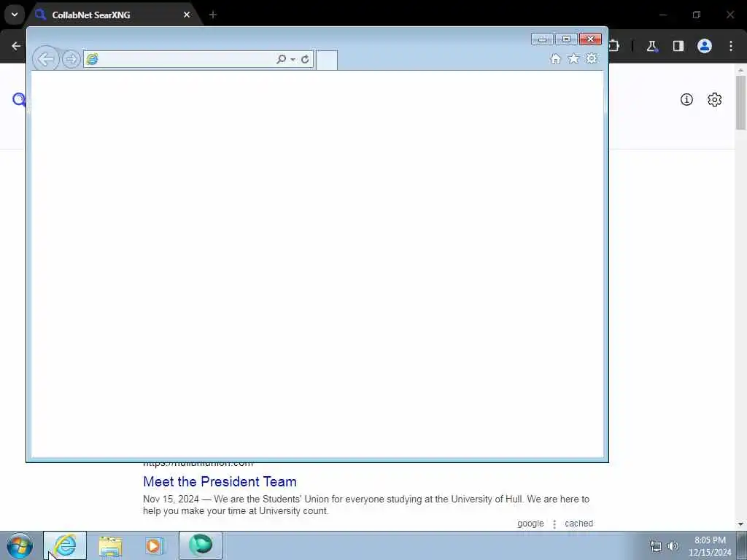Click Internet Explorer back arrow button
The width and height of the screenshot is (747, 560).
pyautogui.click(x=46, y=59)
